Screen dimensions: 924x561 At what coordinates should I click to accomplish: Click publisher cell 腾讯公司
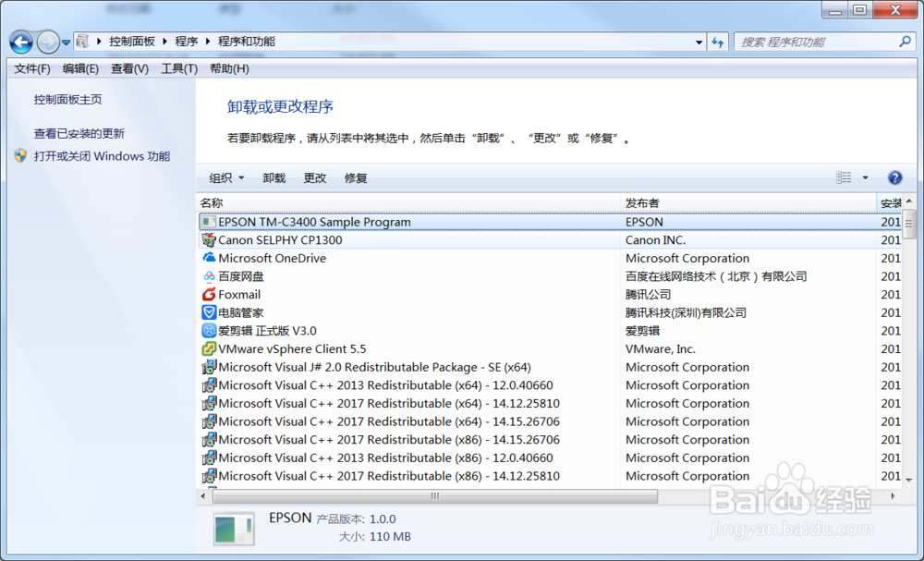(x=649, y=295)
